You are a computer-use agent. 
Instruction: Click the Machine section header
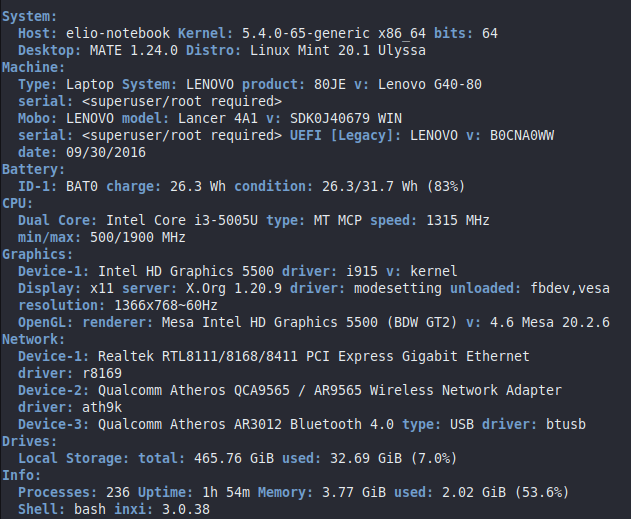[x=33, y=65]
